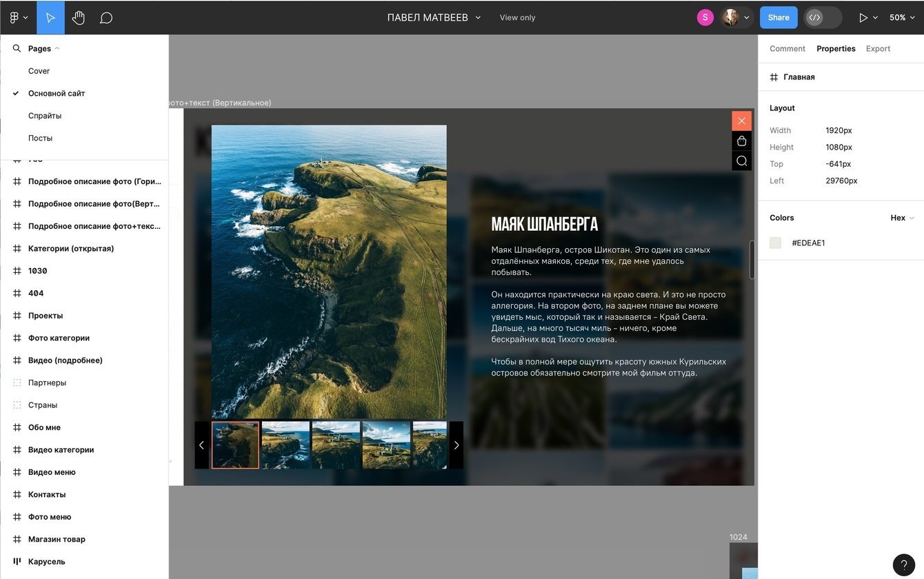Screen dimensions: 924x579
Task: Open the user photo avatar menu
Action: point(736,17)
